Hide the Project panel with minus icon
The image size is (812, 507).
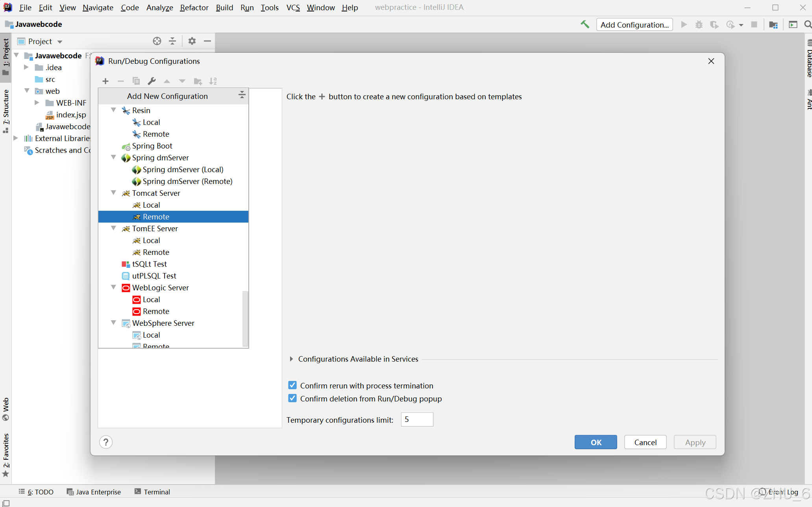(x=207, y=41)
